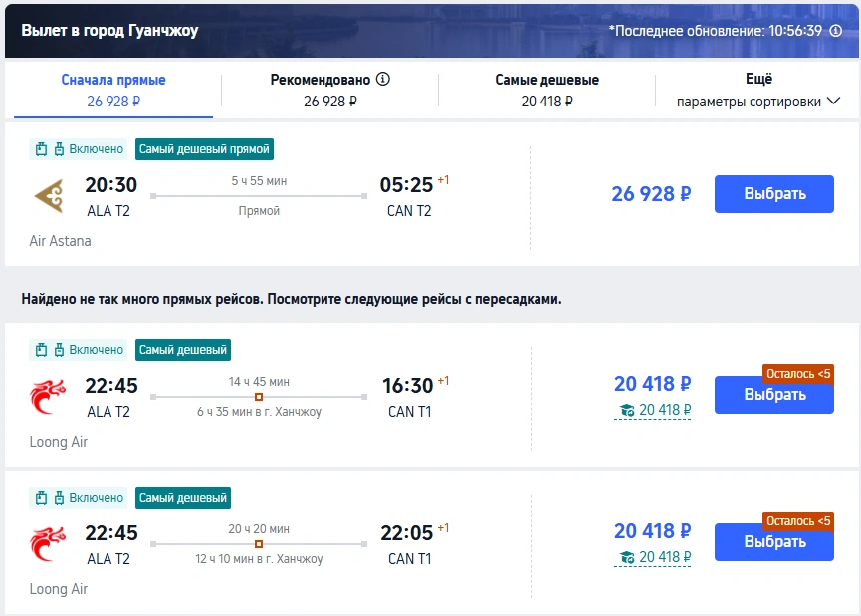Click layover text 12 ч 10 мин в г. Ханчжоу
Screen dimensions: 861x616
(259, 559)
